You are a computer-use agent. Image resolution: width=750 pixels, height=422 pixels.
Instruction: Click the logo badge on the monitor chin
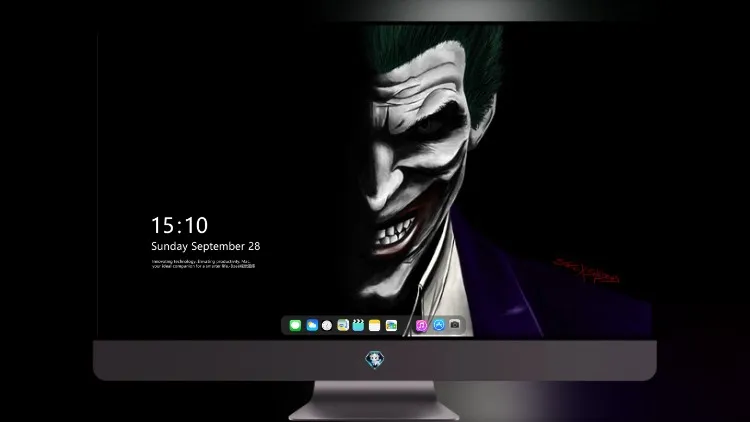point(375,360)
